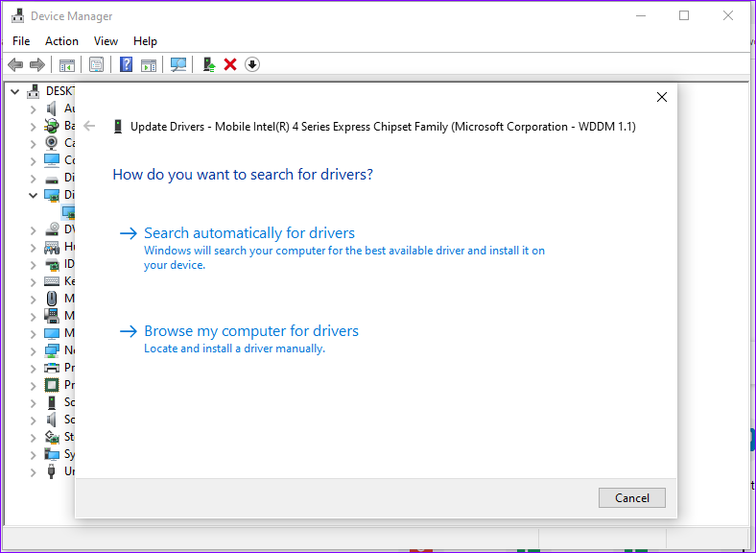Image resolution: width=756 pixels, height=553 pixels.
Task: Select the webcam icon beside Ca
Action: coord(52,143)
